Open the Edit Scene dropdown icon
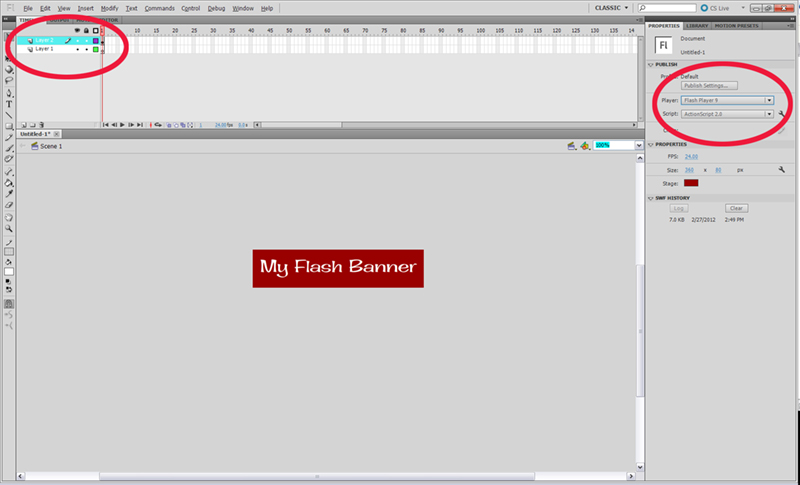 pos(572,146)
